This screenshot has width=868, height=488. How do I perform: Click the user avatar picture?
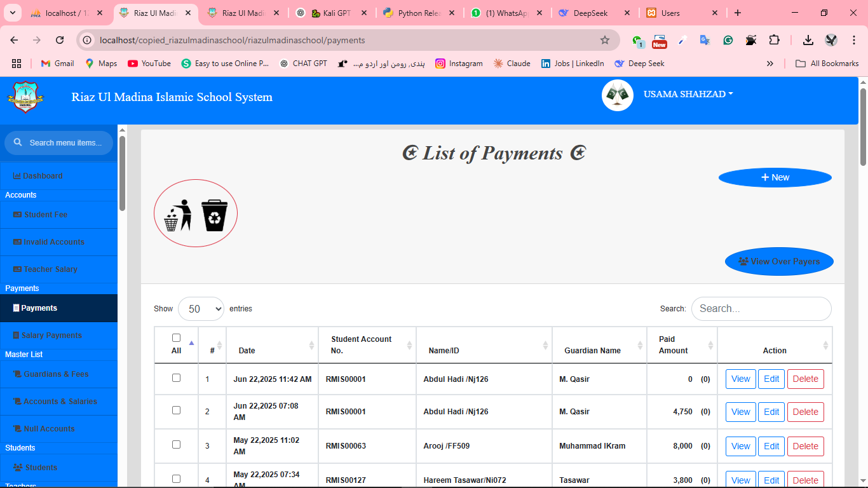[x=618, y=95]
